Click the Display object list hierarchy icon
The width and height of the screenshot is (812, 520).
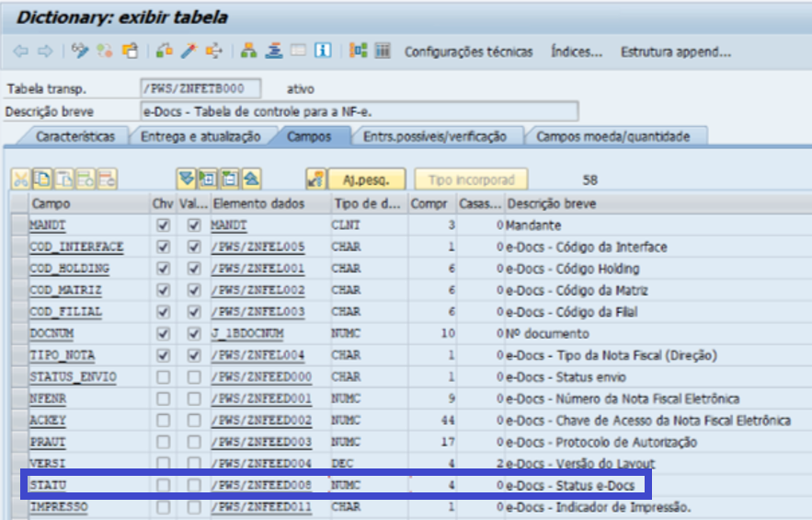click(249, 52)
